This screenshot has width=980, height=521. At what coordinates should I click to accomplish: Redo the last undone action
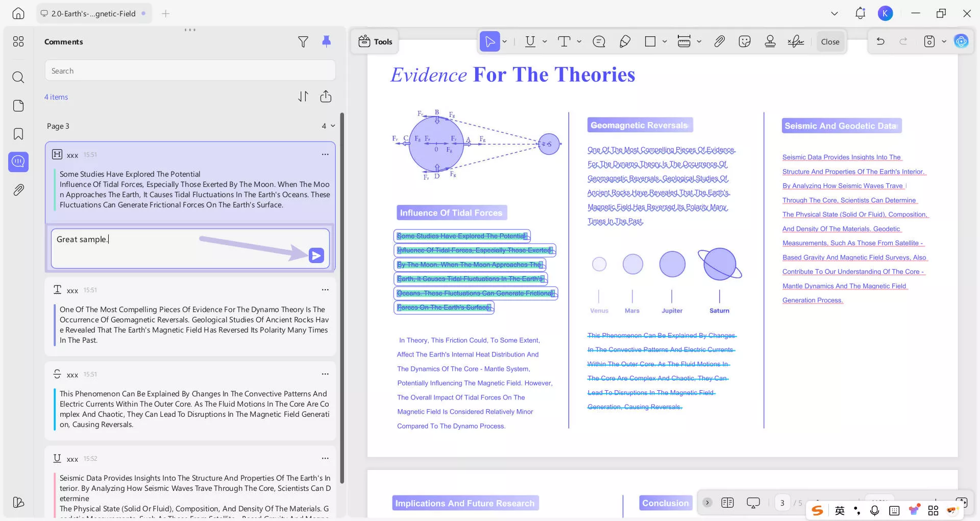903,41
